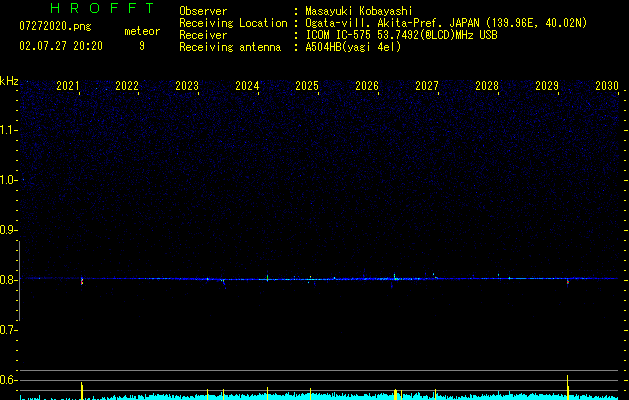Click the 2028 time axis label

coord(487,86)
